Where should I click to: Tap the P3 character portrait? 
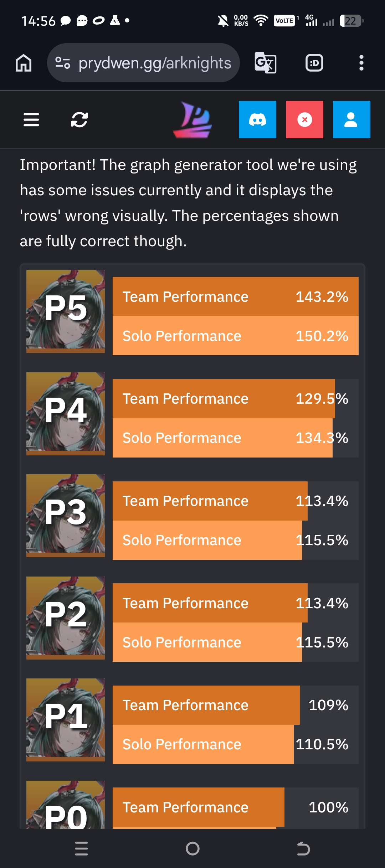tap(66, 516)
